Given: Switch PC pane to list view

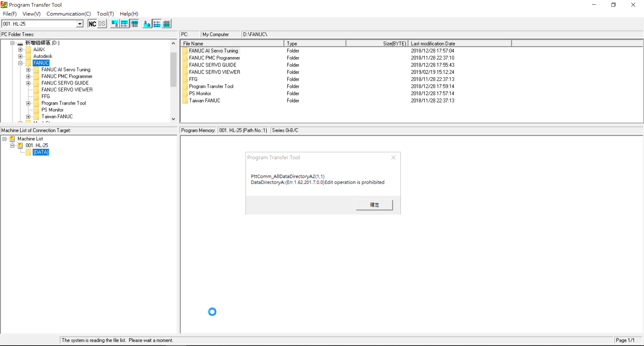Looking at the screenshot, I should click(124, 24).
